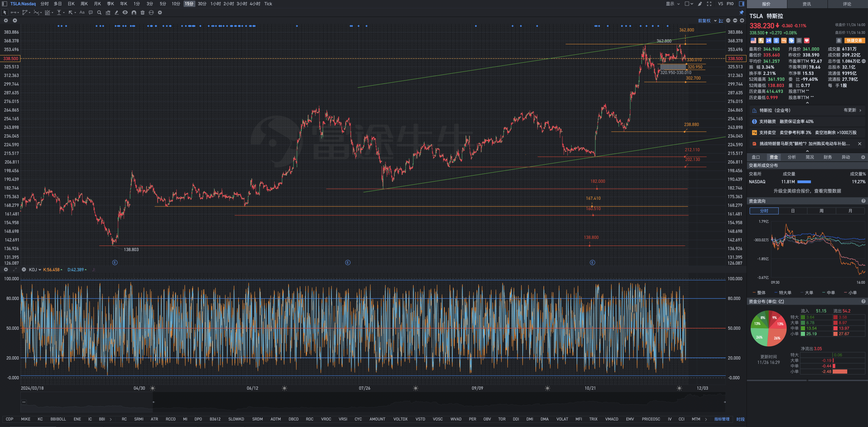Open the layout square dropdown
Image resolution: width=868 pixels, height=427 pixels.
689,4
